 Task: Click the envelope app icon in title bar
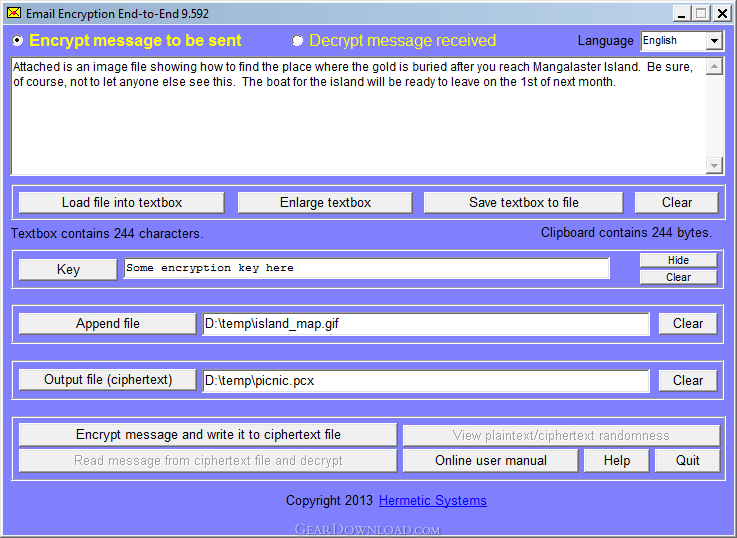(x=14, y=13)
